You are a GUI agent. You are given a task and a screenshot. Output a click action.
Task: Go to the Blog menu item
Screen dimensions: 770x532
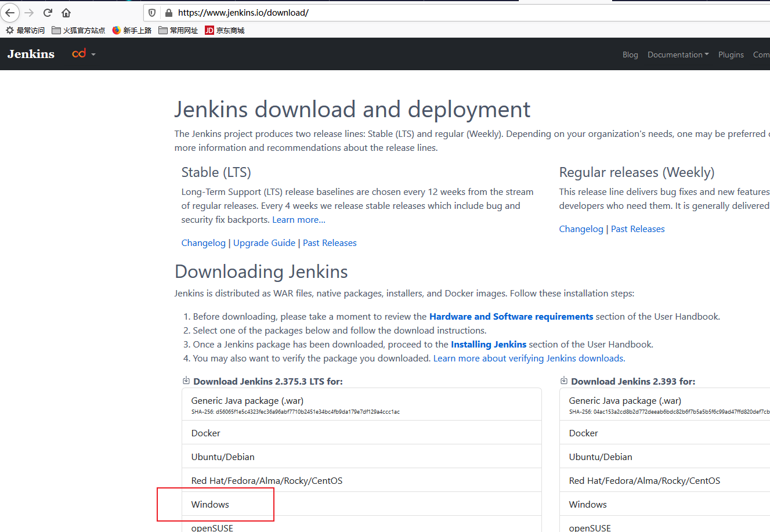pyautogui.click(x=630, y=55)
